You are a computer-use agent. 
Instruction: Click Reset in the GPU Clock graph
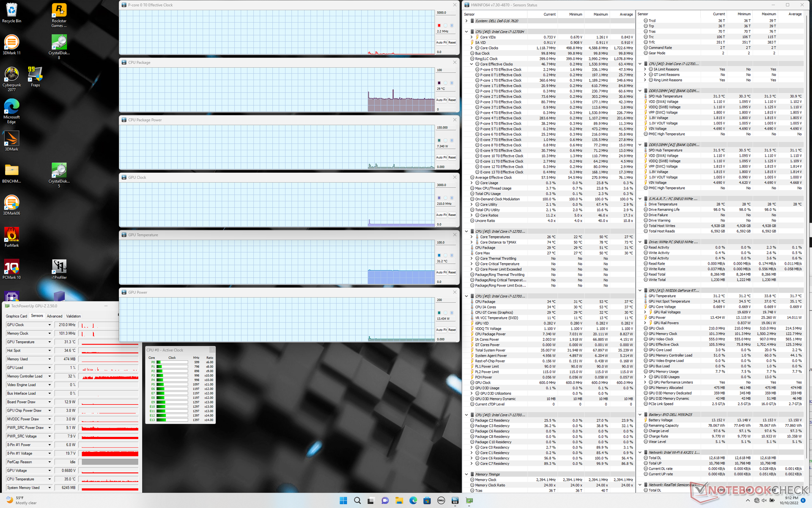tap(452, 215)
